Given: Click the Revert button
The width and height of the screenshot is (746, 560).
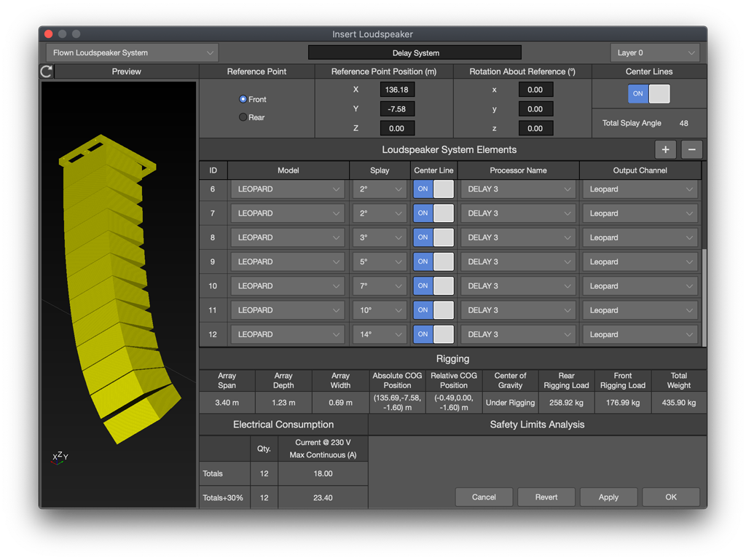Looking at the screenshot, I should coord(546,497).
